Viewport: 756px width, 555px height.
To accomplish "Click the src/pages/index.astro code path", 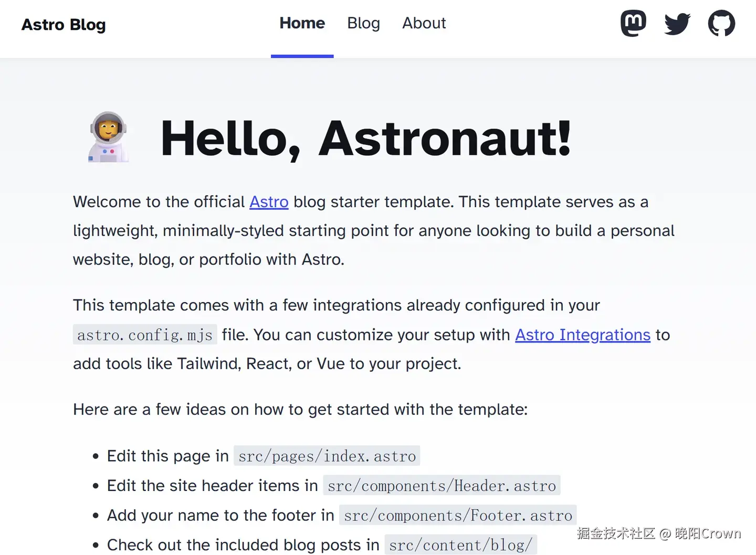I will 327,456.
